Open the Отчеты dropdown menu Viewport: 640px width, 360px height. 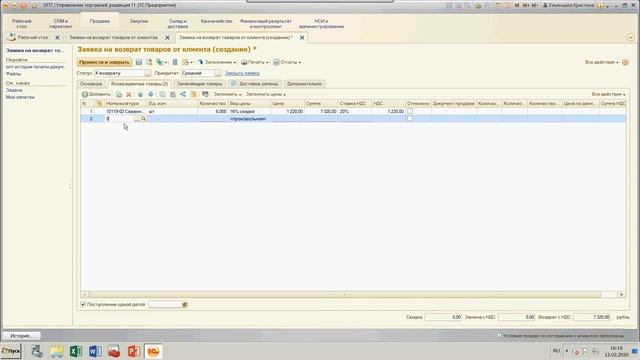pyautogui.click(x=287, y=62)
